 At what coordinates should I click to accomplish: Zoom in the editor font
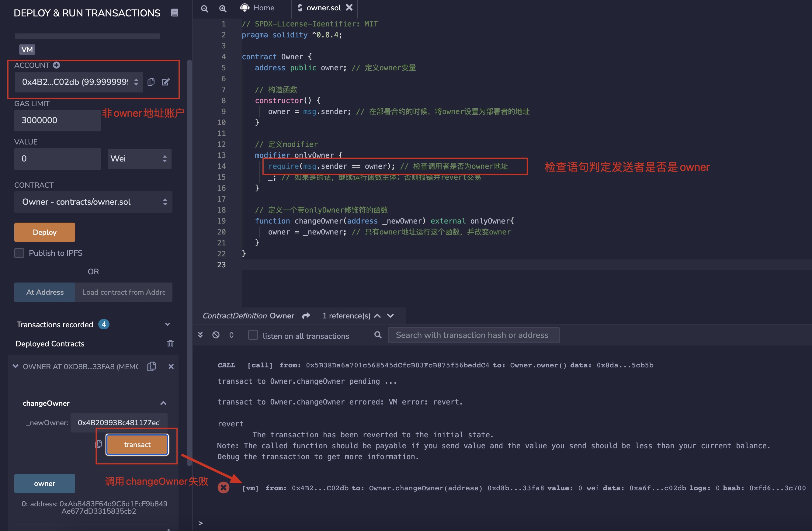[x=223, y=9]
